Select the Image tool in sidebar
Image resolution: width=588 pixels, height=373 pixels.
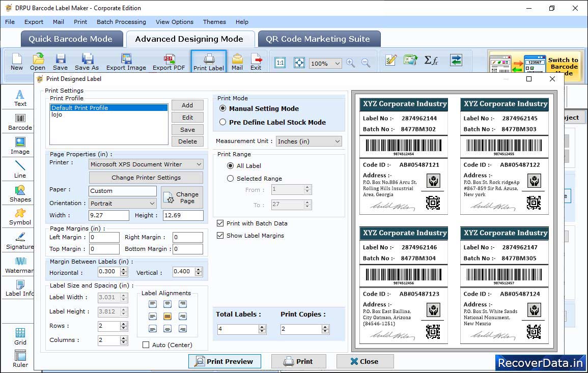[x=20, y=146]
